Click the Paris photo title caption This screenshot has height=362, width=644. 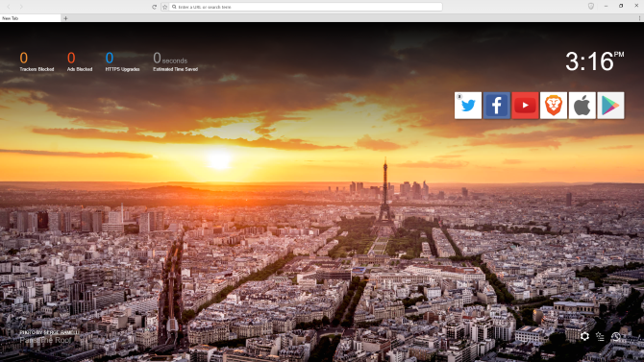point(45,340)
